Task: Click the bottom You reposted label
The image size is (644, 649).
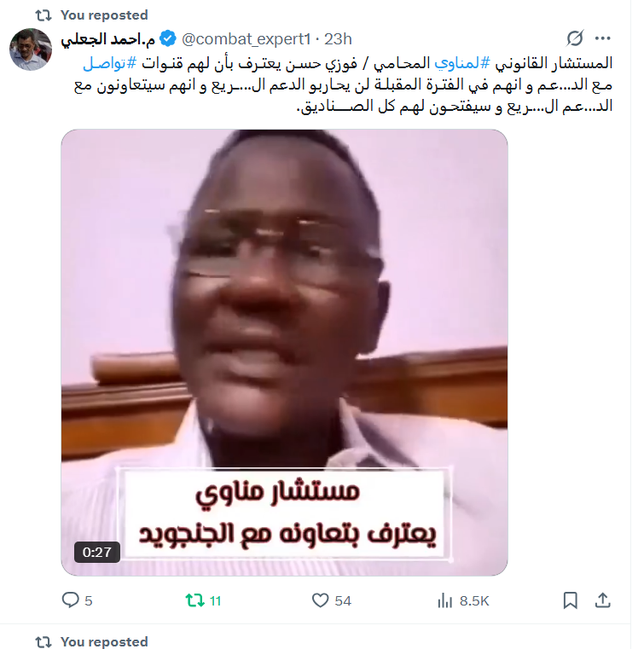Action: (104, 641)
